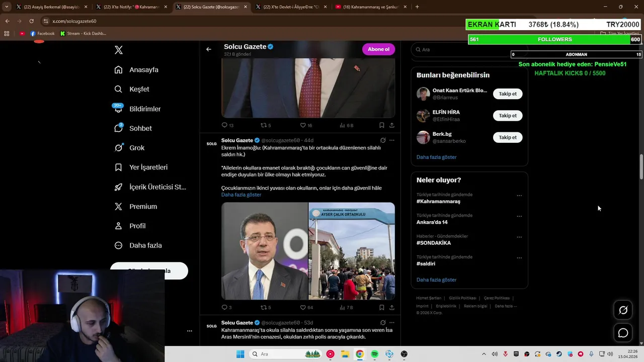644x362 pixels.
Task: Click the Ara search field on X
Action: [469, 49]
